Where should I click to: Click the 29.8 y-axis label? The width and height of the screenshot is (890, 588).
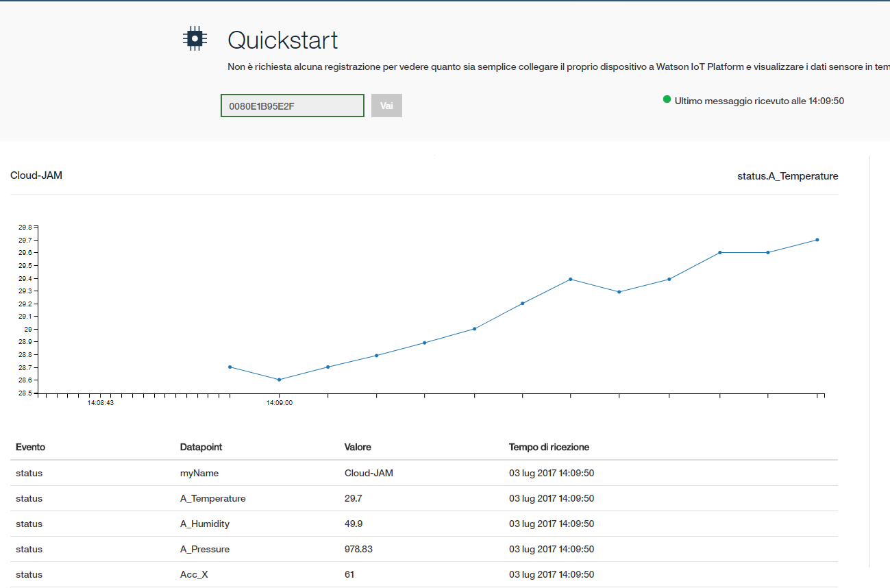[x=25, y=227]
